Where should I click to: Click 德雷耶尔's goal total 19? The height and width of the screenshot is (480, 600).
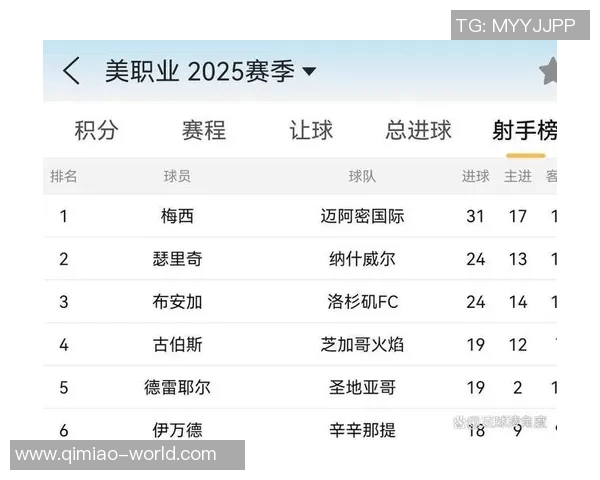click(476, 388)
